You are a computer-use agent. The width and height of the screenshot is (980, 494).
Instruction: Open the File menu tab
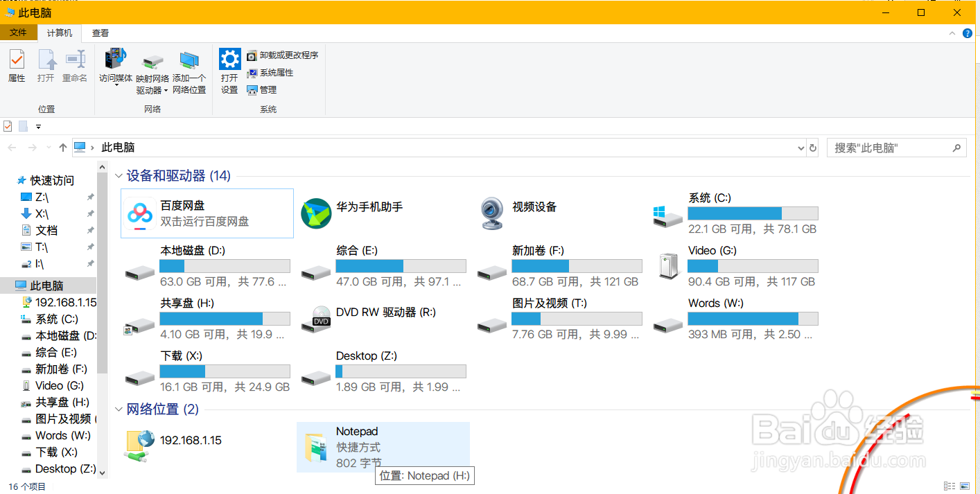click(x=19, y=33)
